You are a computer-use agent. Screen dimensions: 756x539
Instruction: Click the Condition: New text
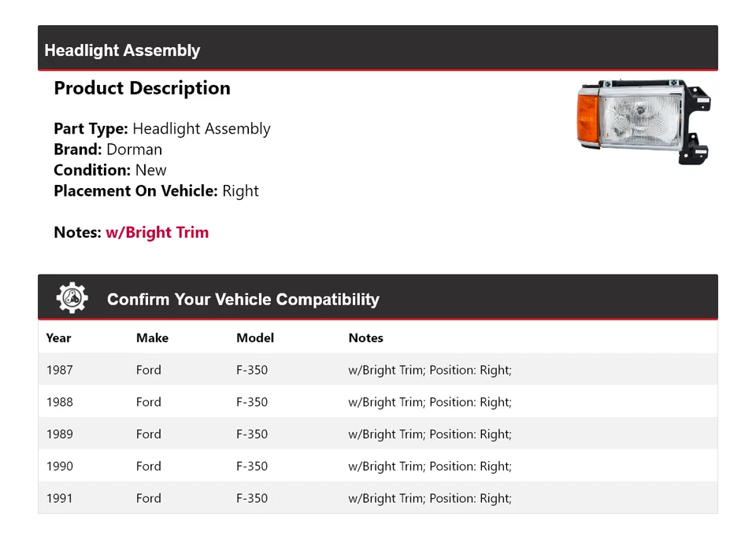pos(110,170)
